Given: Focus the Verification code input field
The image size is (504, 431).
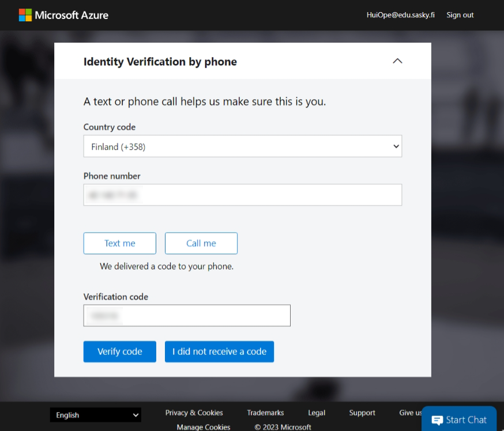Looking at the screenshot, I should pyautogui.click(x=187, y=315).
